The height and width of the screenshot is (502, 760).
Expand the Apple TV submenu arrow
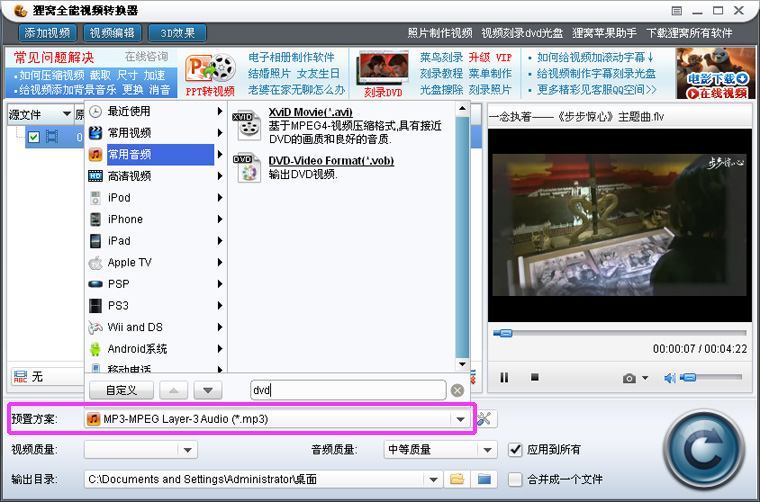[x=220, y=263]
